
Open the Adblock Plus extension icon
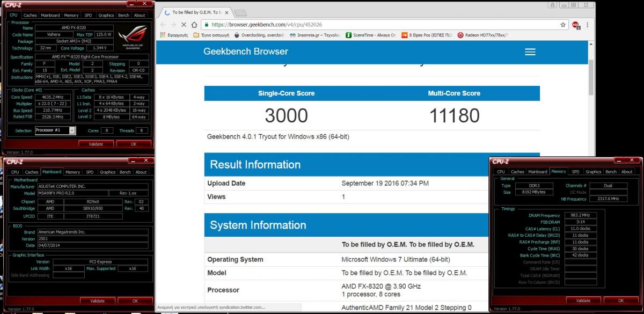pos(576,25)
